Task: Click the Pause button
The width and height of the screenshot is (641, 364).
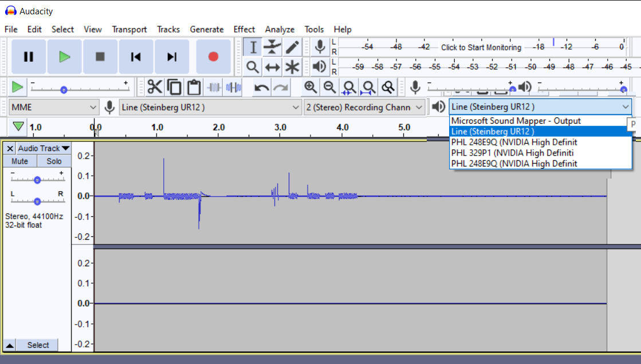Action: [x=28, y=57]
